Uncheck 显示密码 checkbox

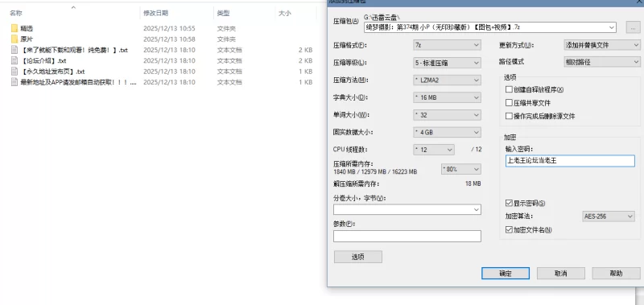tap(510, 203)
